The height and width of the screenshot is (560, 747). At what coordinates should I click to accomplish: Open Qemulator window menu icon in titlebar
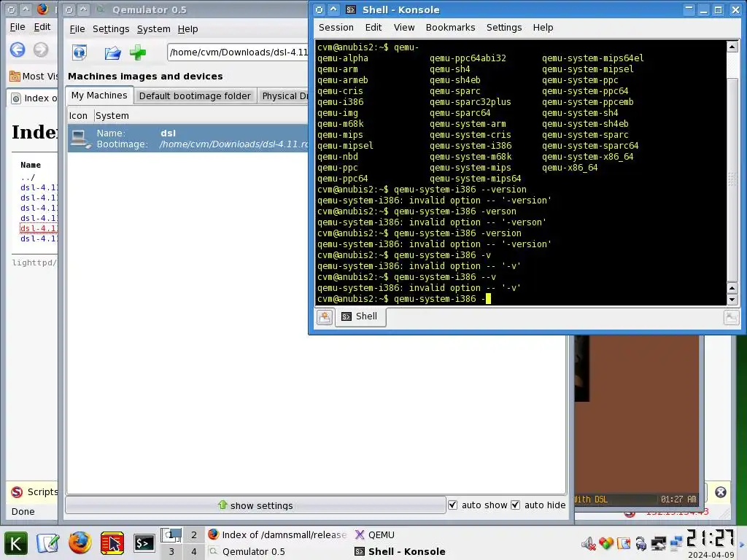click(x=69, y=9)
